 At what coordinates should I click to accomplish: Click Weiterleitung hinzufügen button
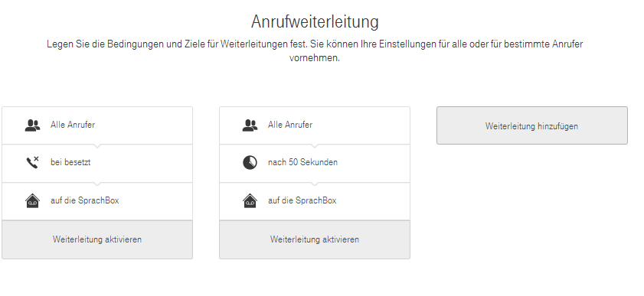pyautogui.click(x=532, y=126)
